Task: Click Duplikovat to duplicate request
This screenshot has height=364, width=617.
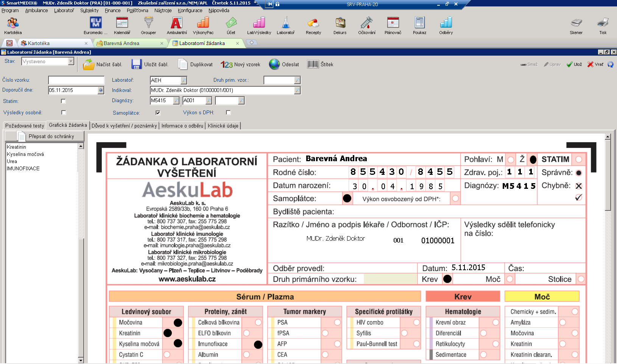Action: click(x=195, y=64)
